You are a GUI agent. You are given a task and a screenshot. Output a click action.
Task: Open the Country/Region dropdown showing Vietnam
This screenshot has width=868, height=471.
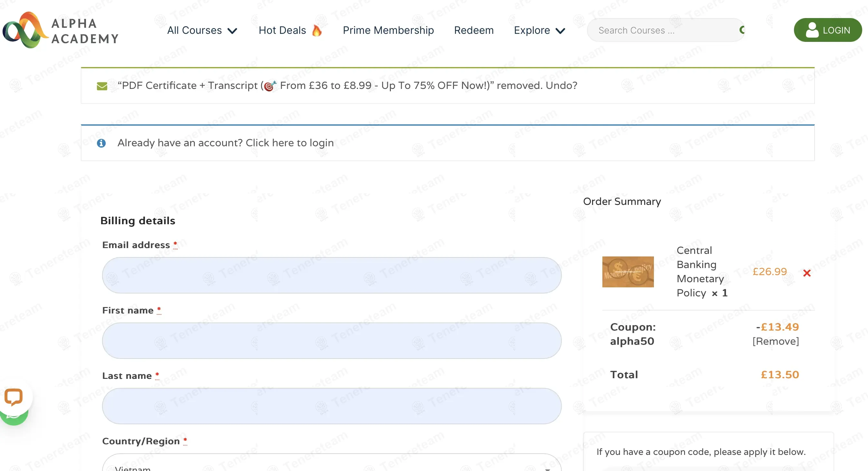coord(332,465)
